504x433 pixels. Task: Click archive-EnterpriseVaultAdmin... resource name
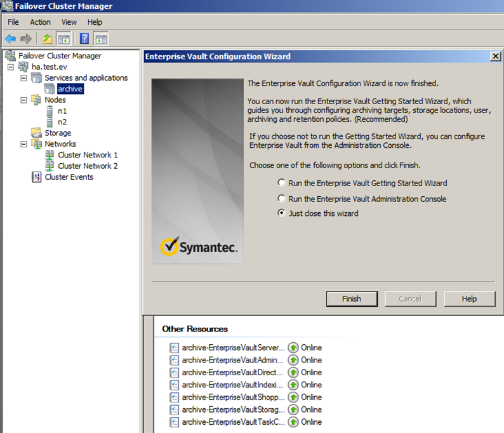coord(233,360)
